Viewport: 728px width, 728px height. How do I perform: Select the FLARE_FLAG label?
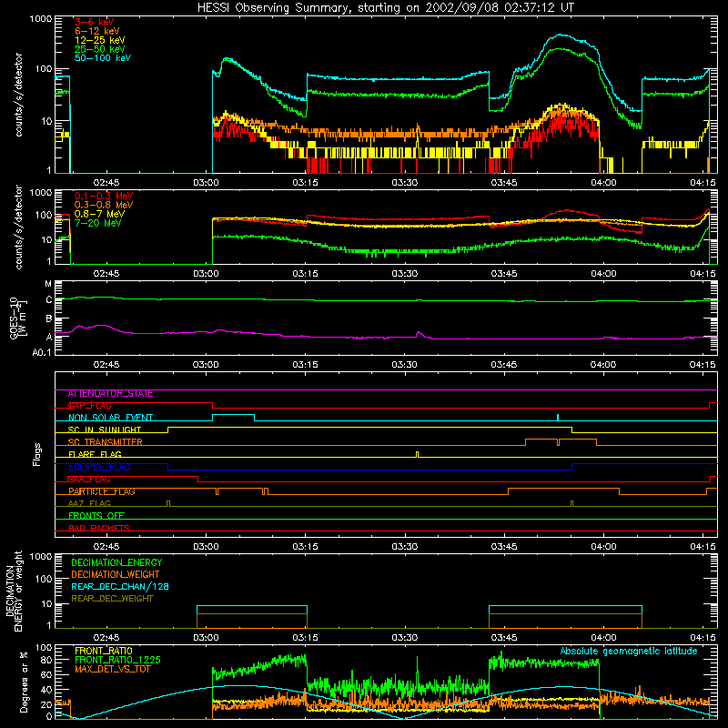[x=95, y=454]
